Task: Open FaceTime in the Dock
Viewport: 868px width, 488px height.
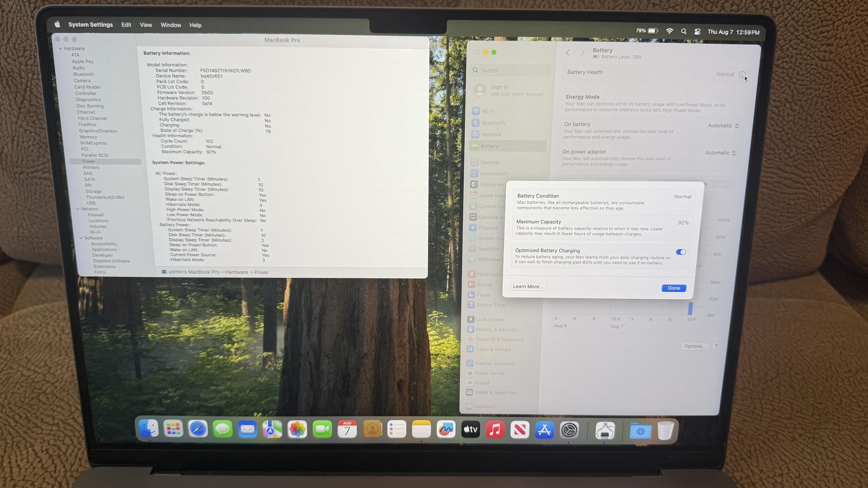Action: 322,429
